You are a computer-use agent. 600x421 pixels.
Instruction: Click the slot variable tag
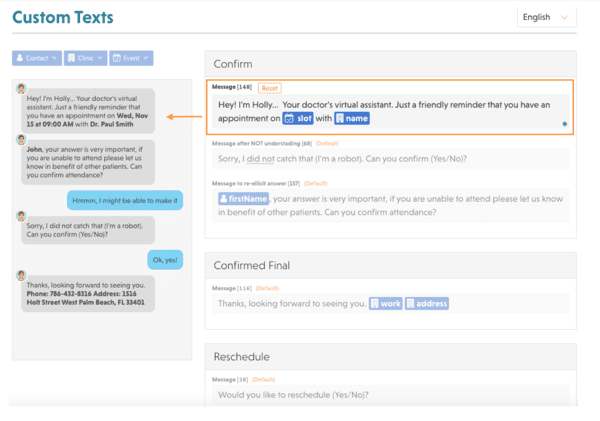click(298, 118)
